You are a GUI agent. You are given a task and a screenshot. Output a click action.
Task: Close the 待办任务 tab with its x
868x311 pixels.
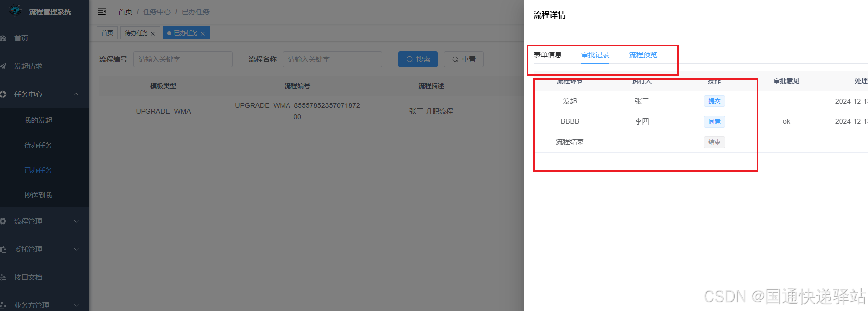click(x=153, y=34)
